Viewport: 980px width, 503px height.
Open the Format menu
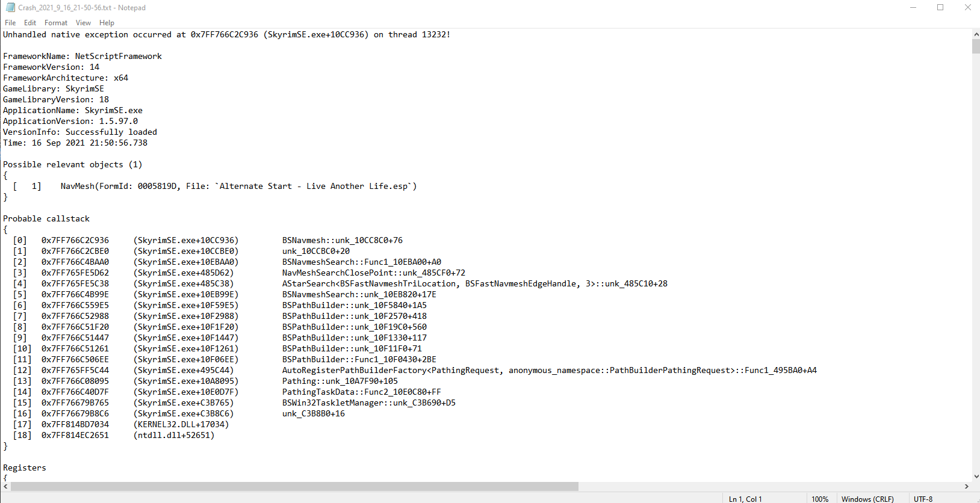pyautogui.click(x=56, y=23)
